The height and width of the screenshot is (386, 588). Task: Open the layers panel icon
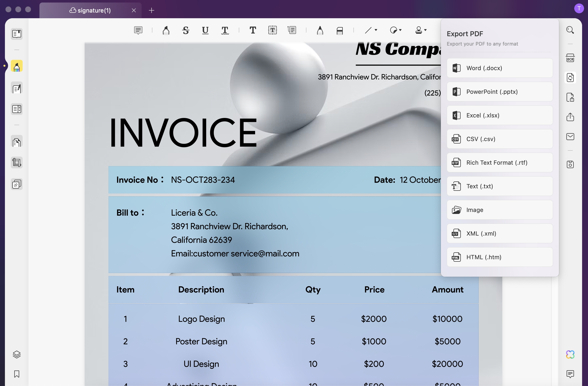[x=16, y=354]
